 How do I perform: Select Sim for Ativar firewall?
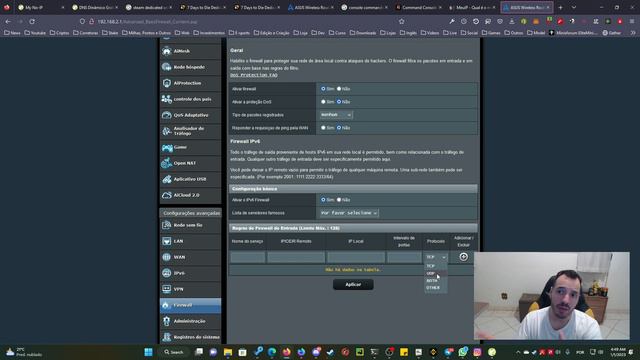tap(323, 89)
